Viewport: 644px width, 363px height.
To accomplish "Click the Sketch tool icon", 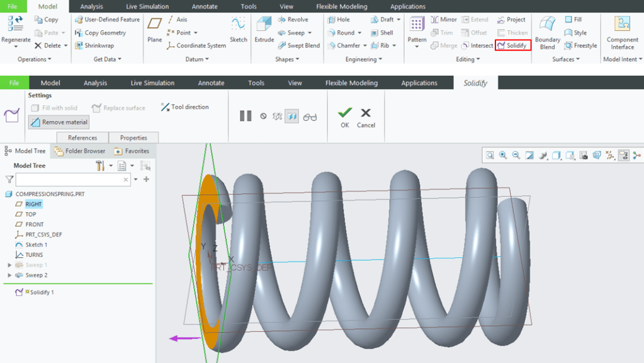I will (238, 30).
